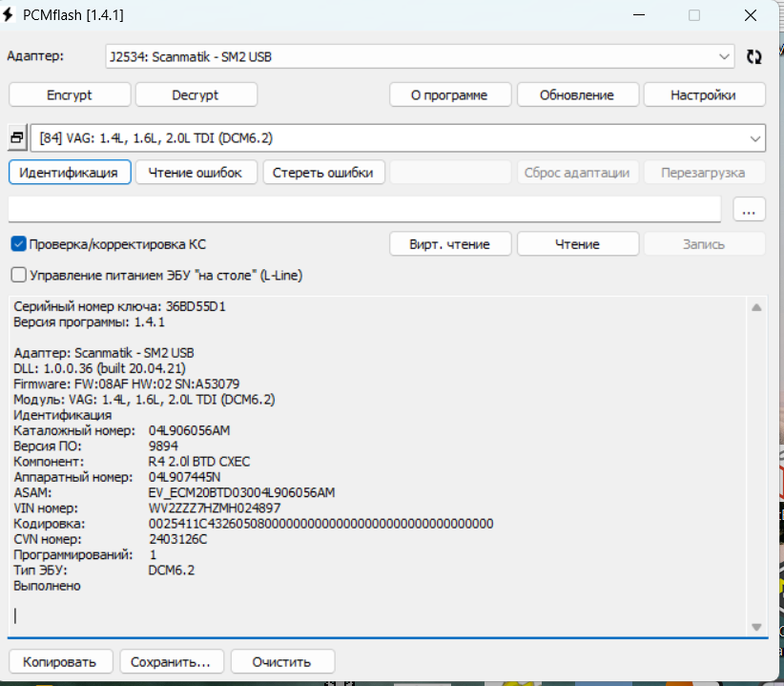The height and width of the screenshot is (686, 784).
Task: Uncheck Проверка/корректировка КС checkbox
Action: (x=18, y=244)
